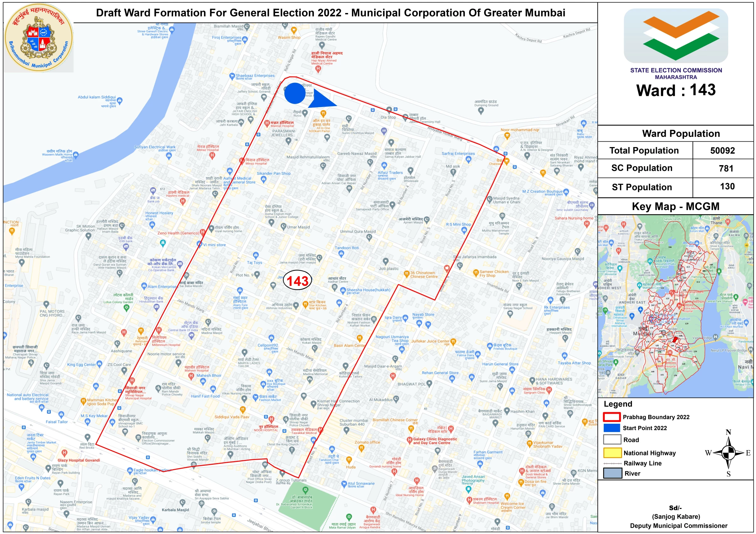Click the Total Population value 50092
This screenshot has width=756, height=534.
722,151
